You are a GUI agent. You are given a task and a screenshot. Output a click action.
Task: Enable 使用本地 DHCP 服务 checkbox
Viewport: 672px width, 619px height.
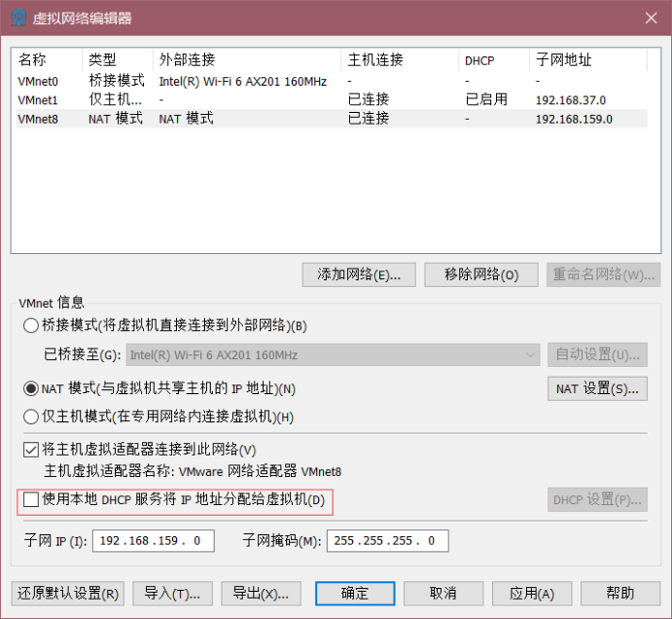[31, 499]
